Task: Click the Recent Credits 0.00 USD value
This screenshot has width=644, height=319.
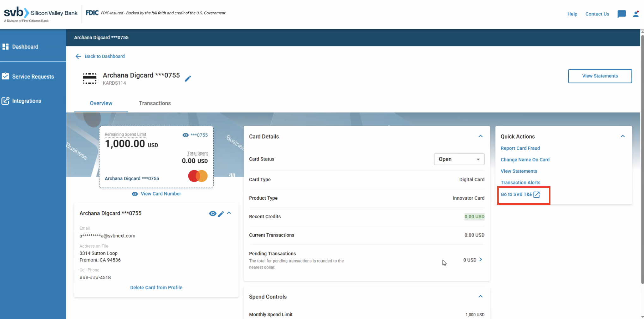Action: 474,217
